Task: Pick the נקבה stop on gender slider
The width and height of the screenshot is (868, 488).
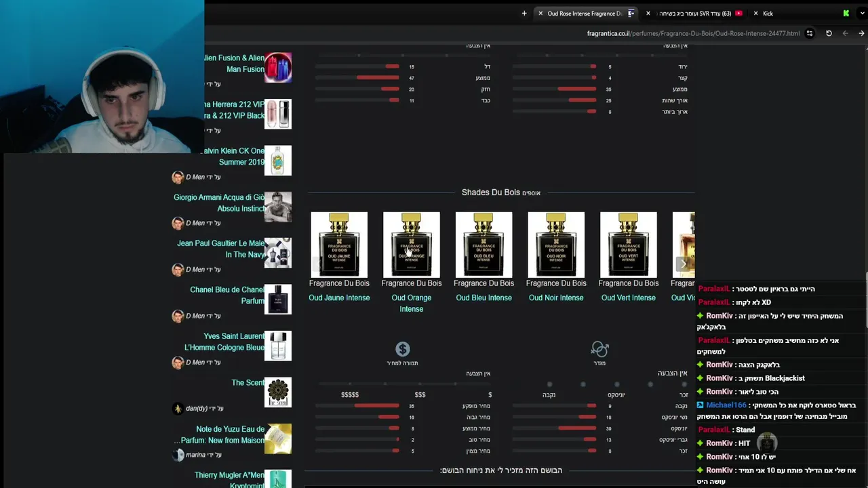Action: 549,384
